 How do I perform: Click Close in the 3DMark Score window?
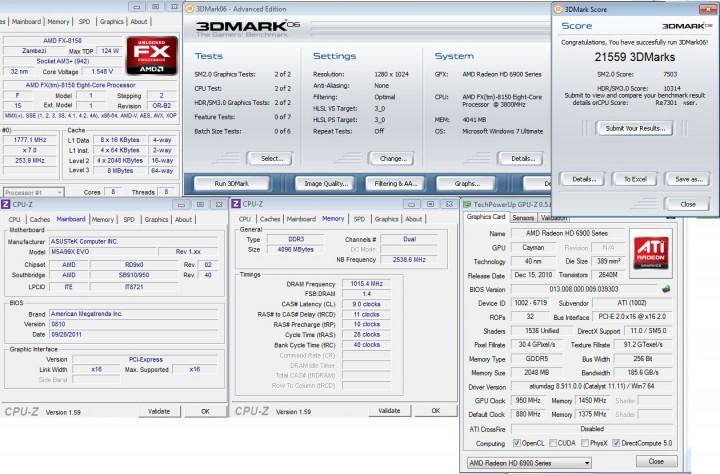coord(688,204)
